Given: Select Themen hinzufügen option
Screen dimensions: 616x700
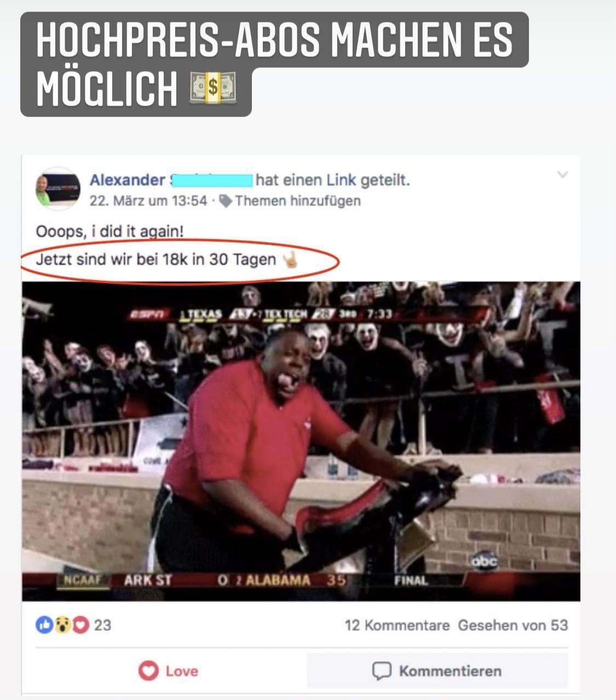Looking at the screenshot, I should pos(298,201).
